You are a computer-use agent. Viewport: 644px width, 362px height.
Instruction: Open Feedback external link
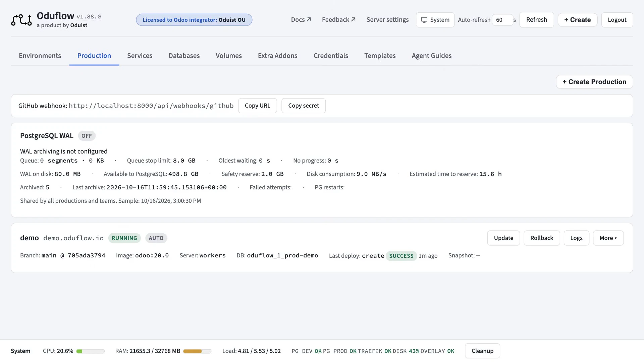pyautogui.click(x=338, y=20)
